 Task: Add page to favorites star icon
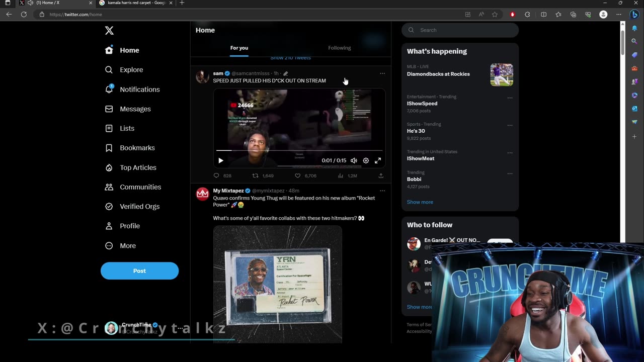(495, 15)
